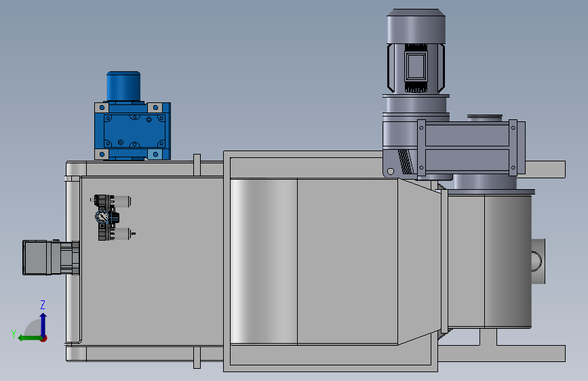This screenshot has height=381, width=588.
Task: Select the short round flange atop the reducer
Action: coord(484,118)
